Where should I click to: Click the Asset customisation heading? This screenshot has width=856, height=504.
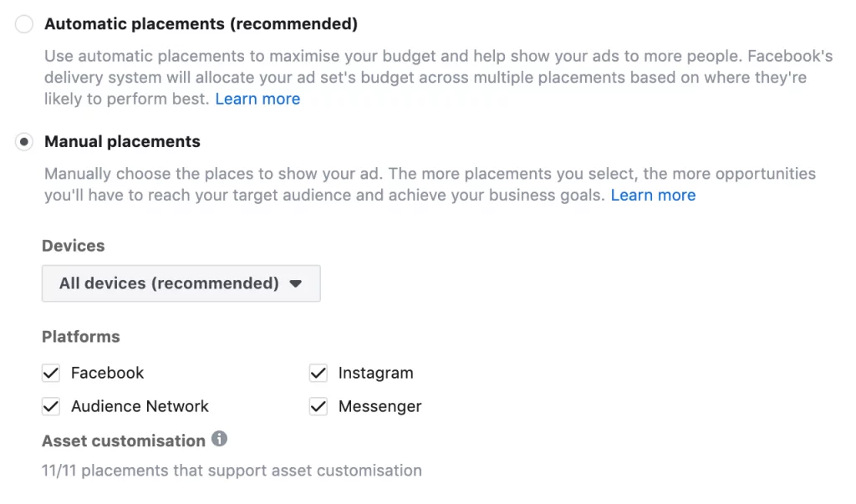tap(123, 440)
